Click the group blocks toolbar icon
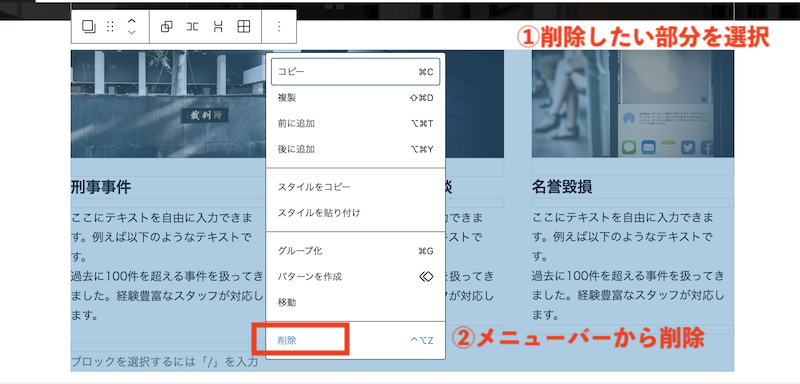This screenshot has width=800, height=384. point(166,27)
